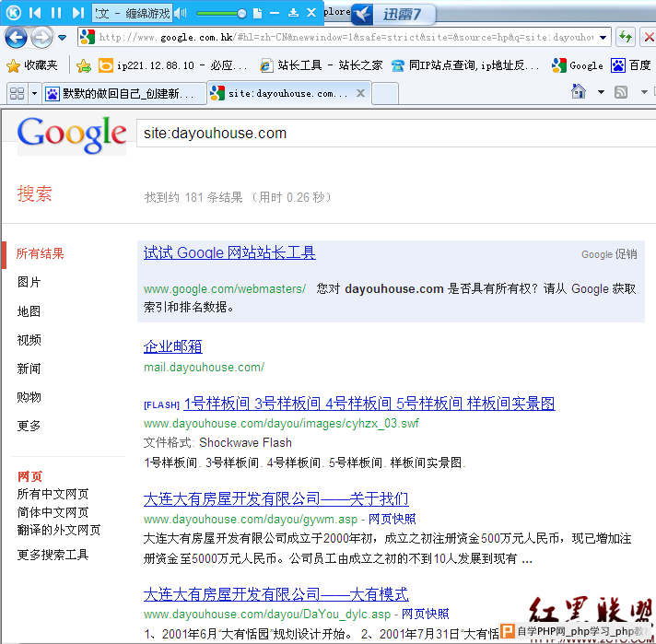Expand the tab list dropdown arrow
The height and width of the screenshot is (644, 656).
[35, 93]
